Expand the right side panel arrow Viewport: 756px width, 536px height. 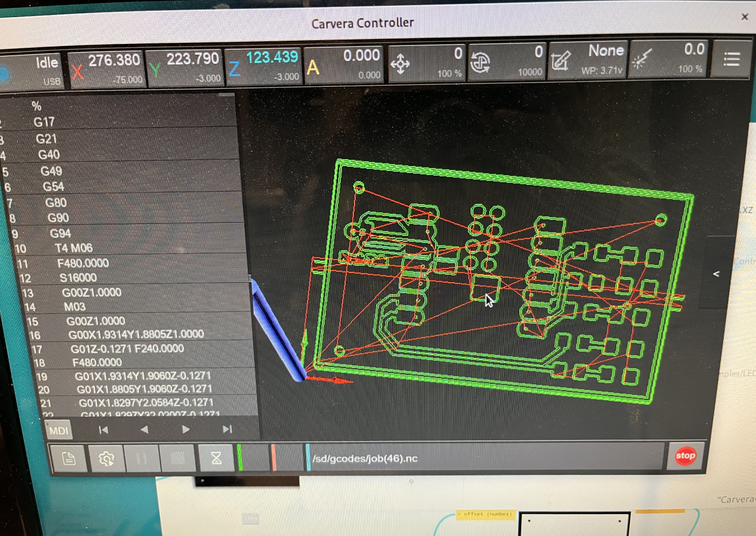pyautogui.click(x=716, y=273)
